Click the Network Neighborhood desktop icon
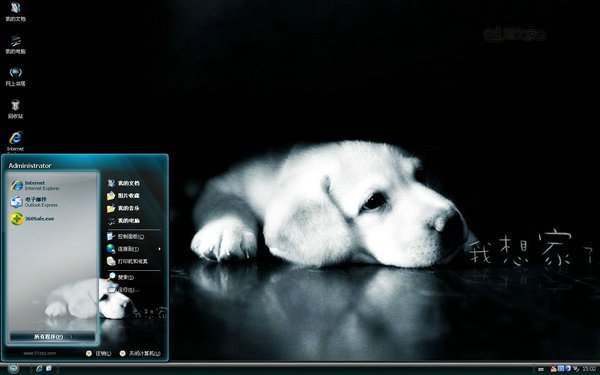Image resolution: width=600 pixels, height=375 pixels. [x=15, y=77]
